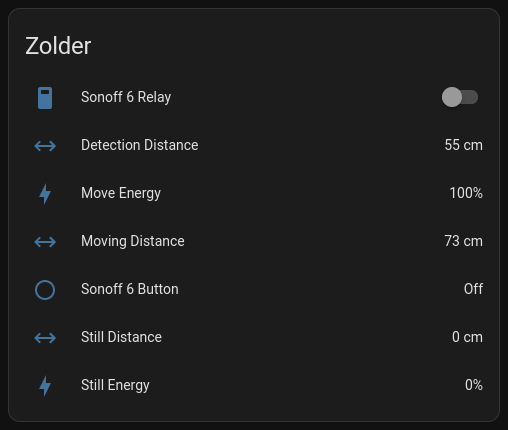
Task: Click the 73 cm moving distance value
Action: (463, 241)
